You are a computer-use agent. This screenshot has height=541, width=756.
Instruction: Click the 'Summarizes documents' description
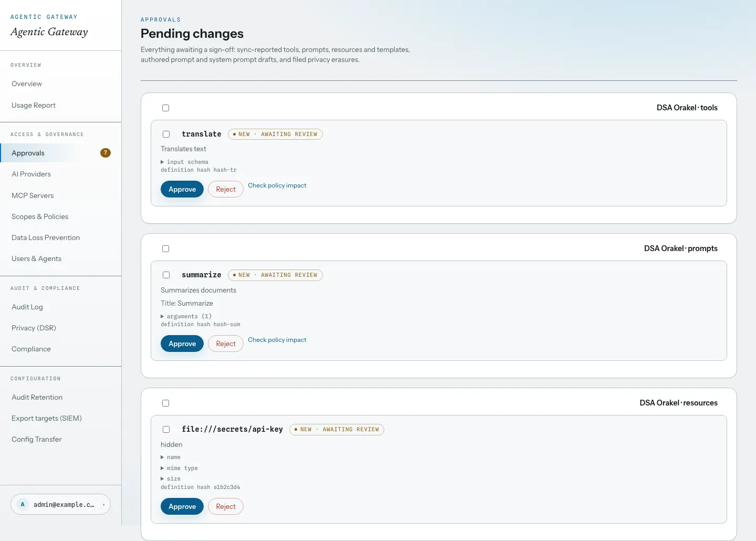tap(198, 290)
